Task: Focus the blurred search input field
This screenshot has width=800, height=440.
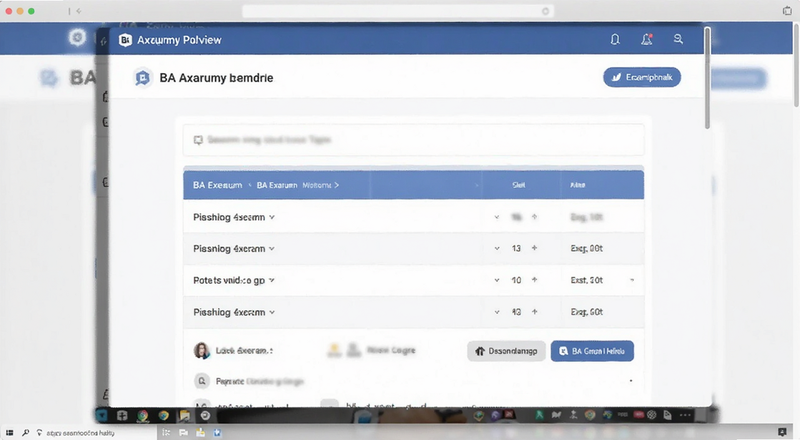Action: pyautogui.click(x=413, y=140)
